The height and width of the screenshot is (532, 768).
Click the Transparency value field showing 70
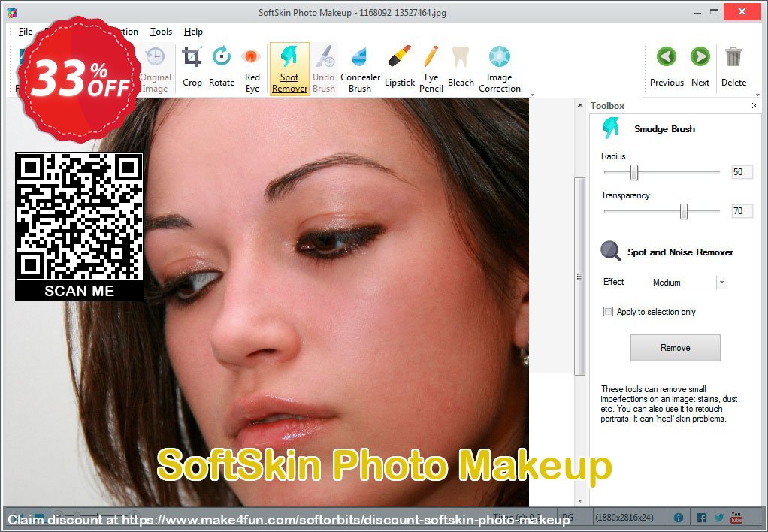742,211
